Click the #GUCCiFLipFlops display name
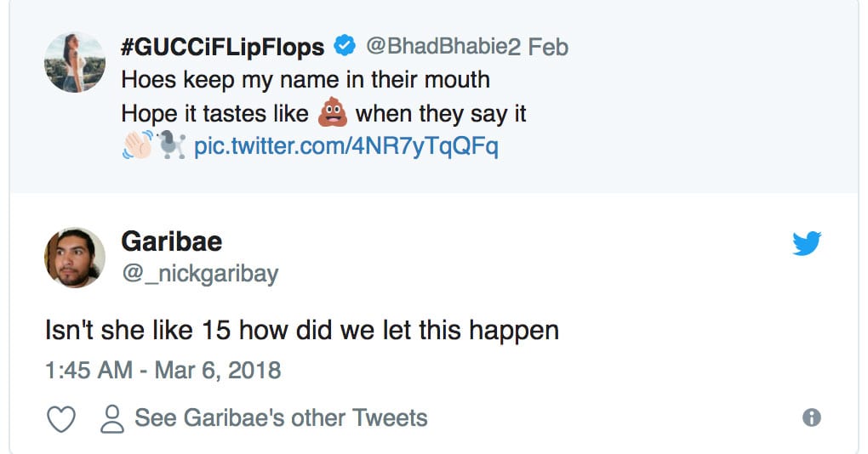This screenshot has width=868, height=454. tap(222, 47)
